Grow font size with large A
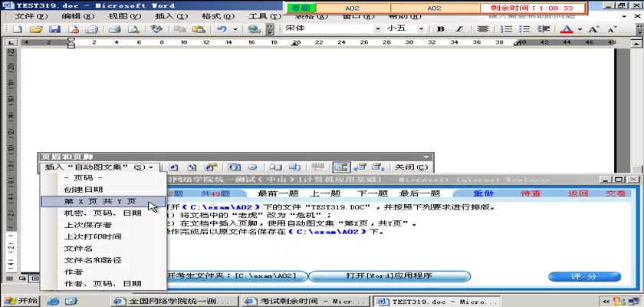Screen dimensions: 644x307 point(593,29)
